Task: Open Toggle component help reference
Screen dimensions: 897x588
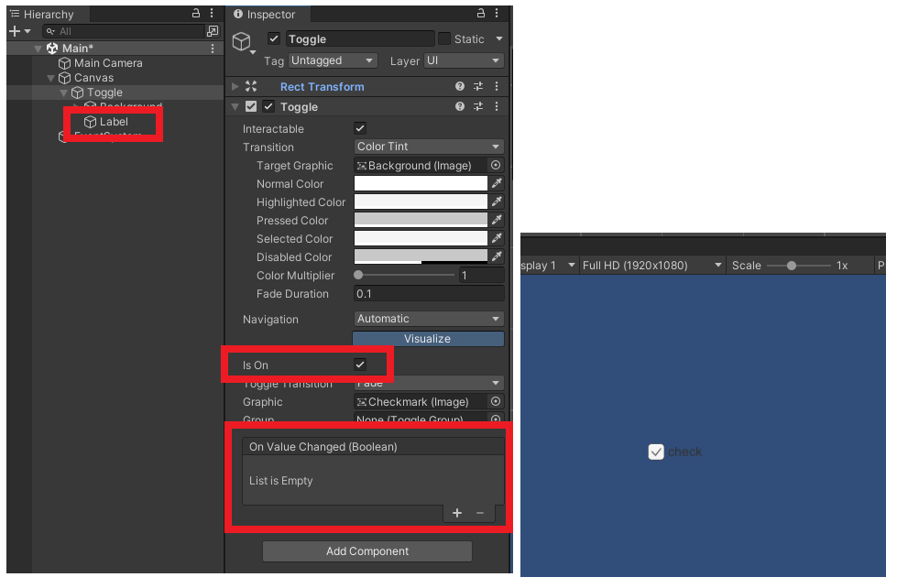Action: (x=460, y=106)
